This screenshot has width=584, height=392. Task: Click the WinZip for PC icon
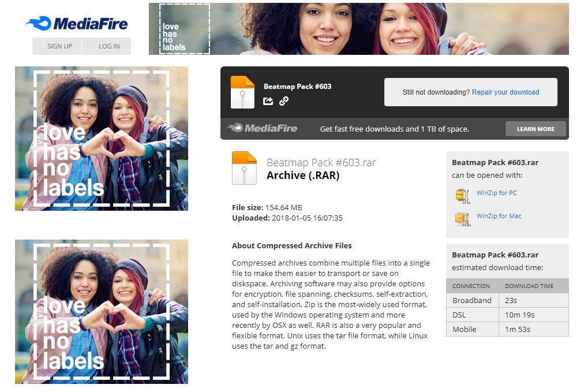click(x=463, y=196)
